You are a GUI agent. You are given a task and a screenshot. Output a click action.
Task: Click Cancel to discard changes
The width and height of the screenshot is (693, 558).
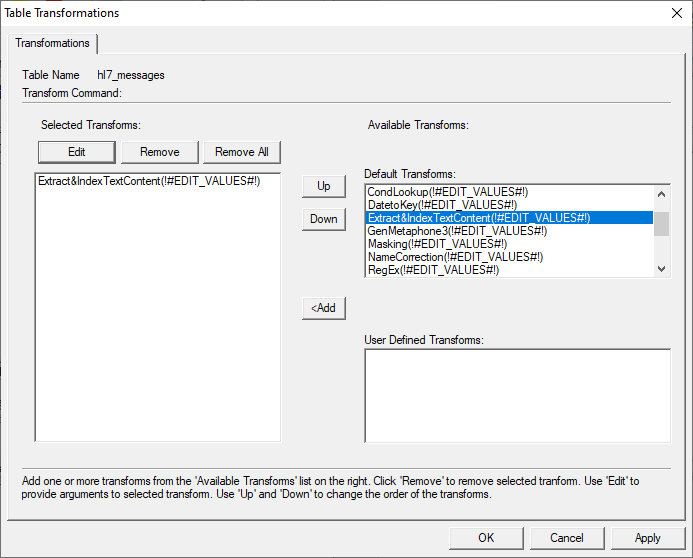click(x=567, y=538)
